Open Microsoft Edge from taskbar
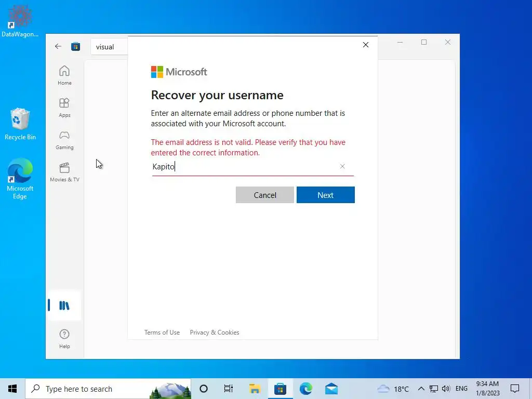The width and height of the screenshot is (532, 399). point(305,389)
